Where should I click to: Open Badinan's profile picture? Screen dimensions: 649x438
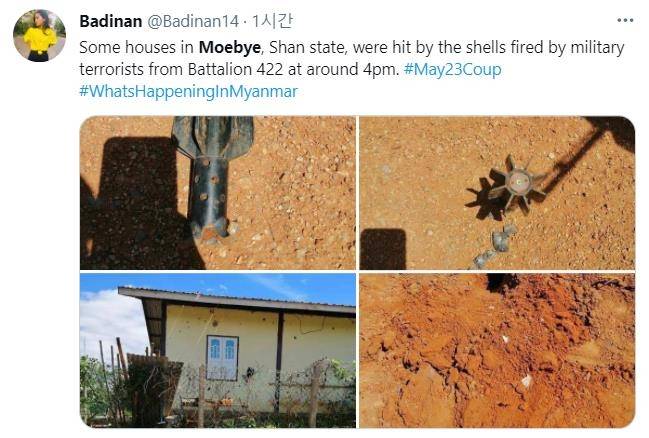point(39,36)
